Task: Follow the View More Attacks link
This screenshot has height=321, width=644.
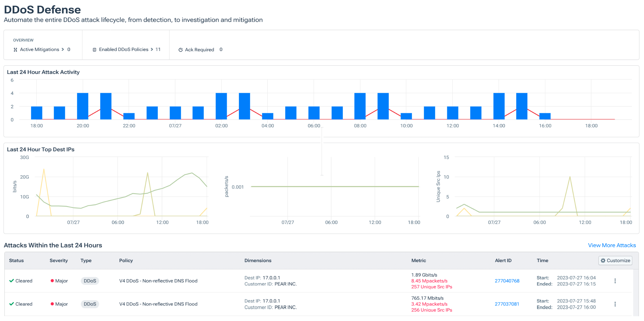Action: 612,245
